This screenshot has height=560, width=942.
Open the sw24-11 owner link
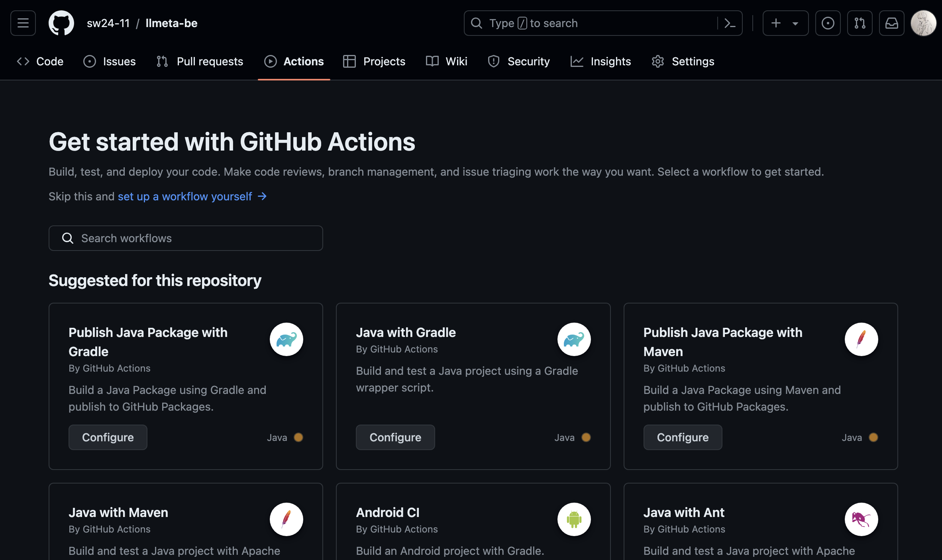[x=108, y=23]
